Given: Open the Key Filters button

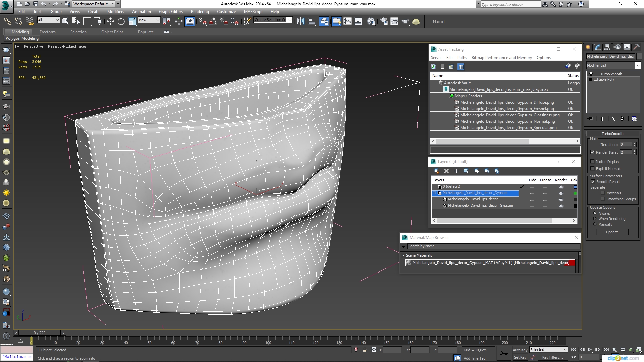Looking at the screenshot, I should 552,357.
